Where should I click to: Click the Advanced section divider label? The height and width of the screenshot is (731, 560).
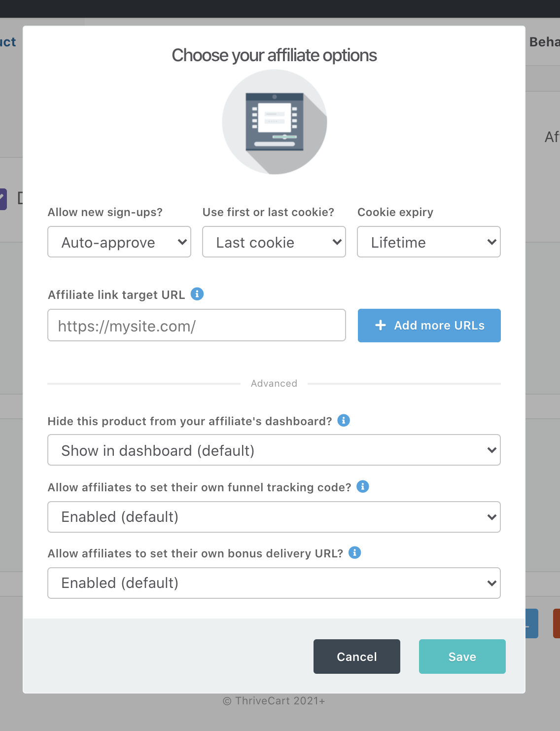274,383
